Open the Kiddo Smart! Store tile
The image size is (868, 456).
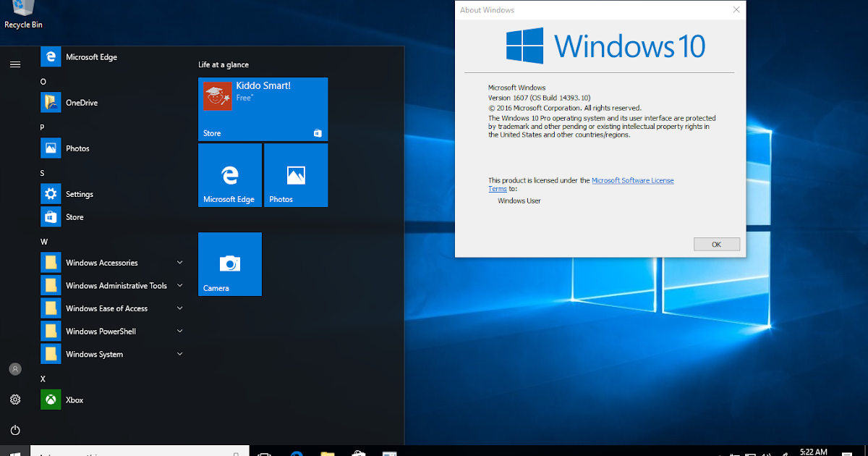(263, 109)
